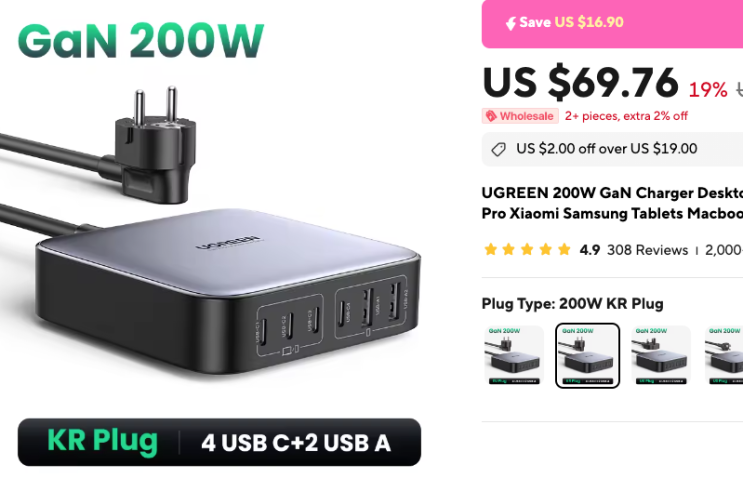
Task: Click the lightning bolt icon beside Save
Action: point(510,23)
